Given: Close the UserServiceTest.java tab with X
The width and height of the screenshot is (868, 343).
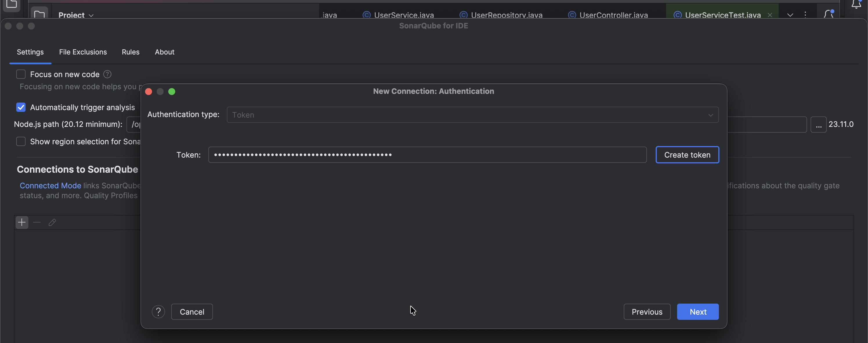Looking at the screenshot, I should pyautogui.click(x=770, y=15).
